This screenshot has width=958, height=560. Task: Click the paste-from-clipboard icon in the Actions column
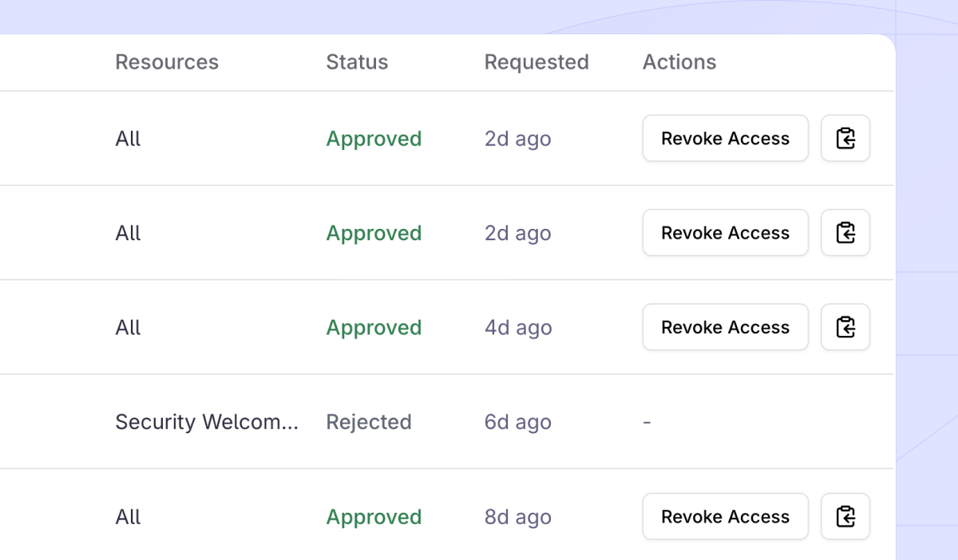coord(845,138)
